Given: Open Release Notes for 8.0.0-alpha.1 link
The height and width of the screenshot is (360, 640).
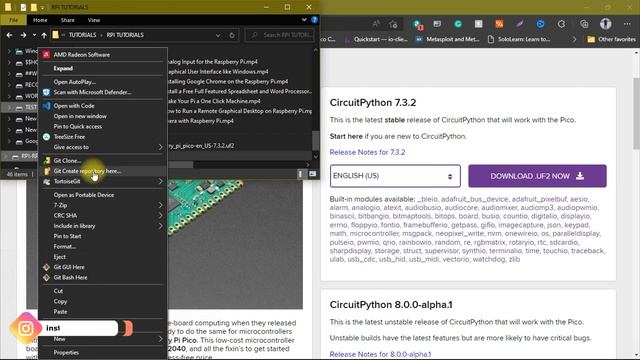Looking at the screenshot, I should coord(380,354).
